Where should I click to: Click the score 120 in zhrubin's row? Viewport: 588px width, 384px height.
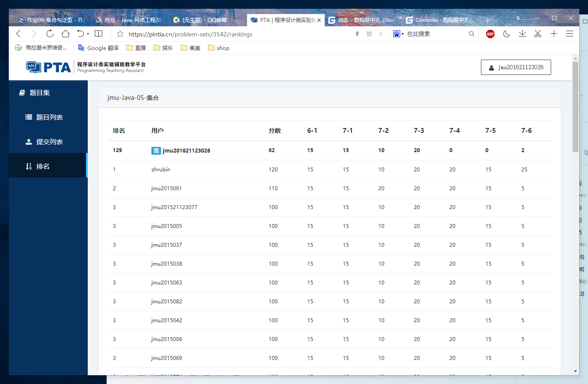click(x=273, y=170)
